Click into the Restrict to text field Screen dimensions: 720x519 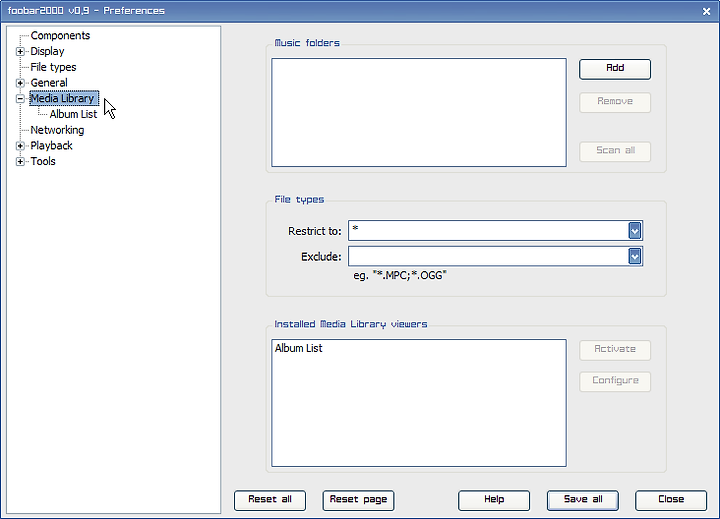tap(488, 231)
